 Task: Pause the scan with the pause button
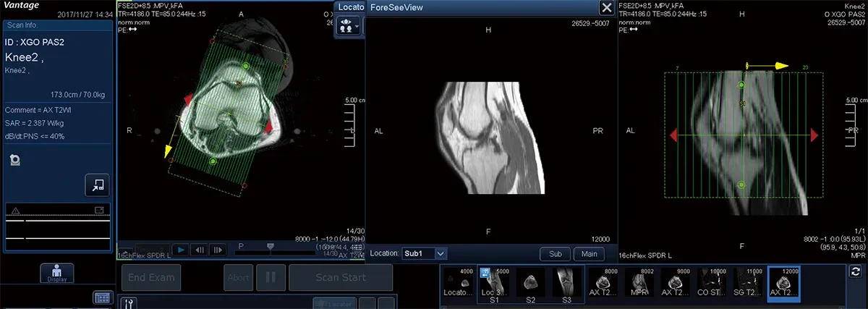point(271,277)
